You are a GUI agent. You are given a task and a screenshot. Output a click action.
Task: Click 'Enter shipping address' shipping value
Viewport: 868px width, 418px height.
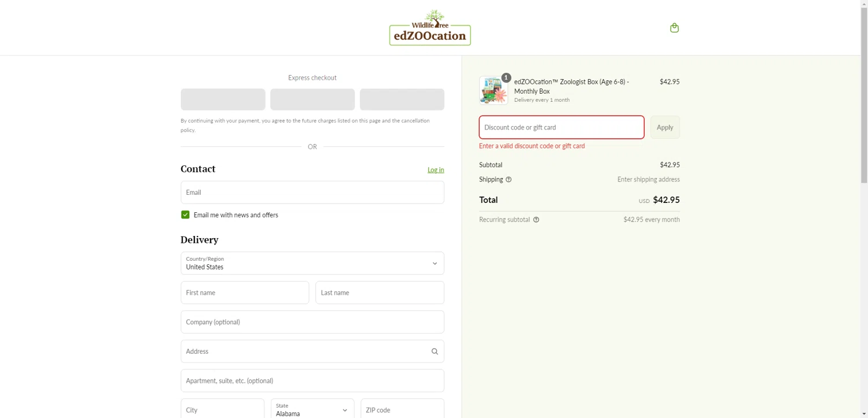(649, 180)
